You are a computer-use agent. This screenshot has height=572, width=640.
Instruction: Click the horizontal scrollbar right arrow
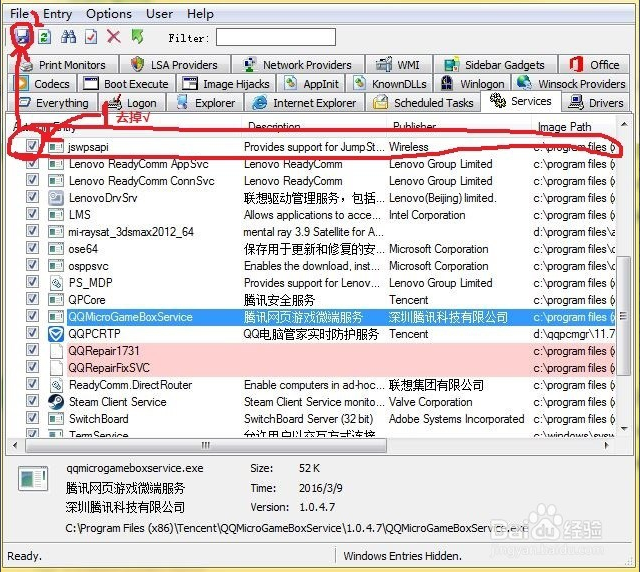(x=607, y=445)
